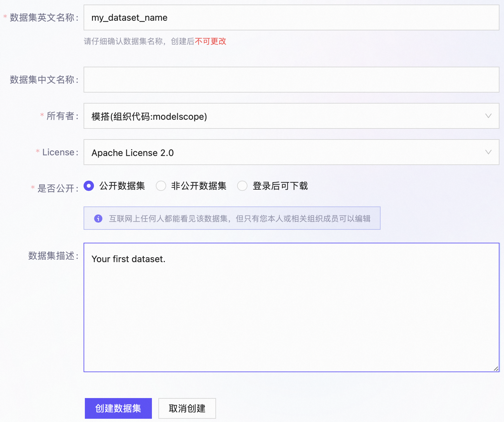Click the 是否公开 label
504x422 pixels.
pyautogui.click(x=58, y=188)
